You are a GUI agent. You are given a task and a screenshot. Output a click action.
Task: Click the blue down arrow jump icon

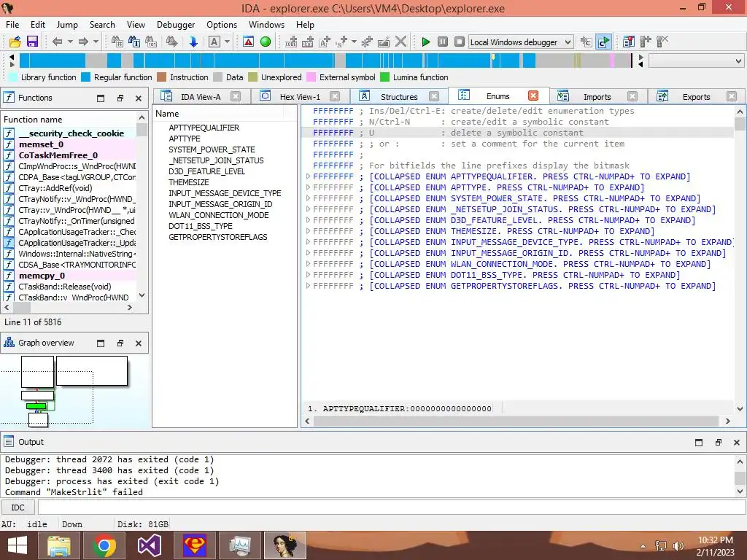(x=193, y=42)
